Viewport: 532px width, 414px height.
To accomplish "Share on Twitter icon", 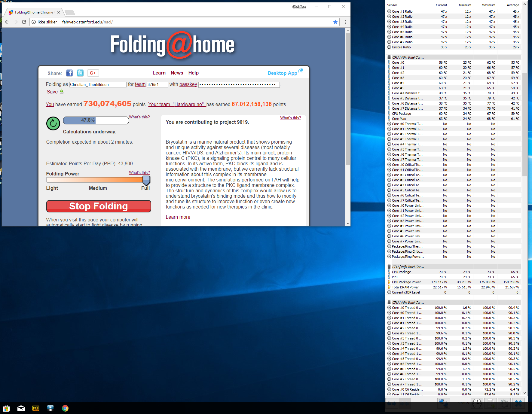I will (80, 73).
